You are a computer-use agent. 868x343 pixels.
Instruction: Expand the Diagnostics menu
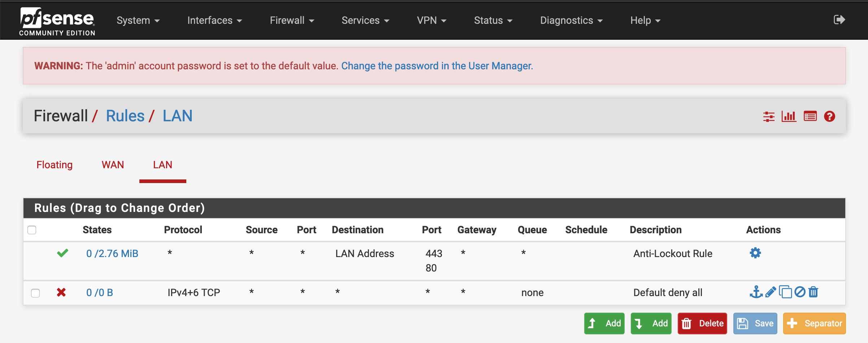click(x=571, y=21)
